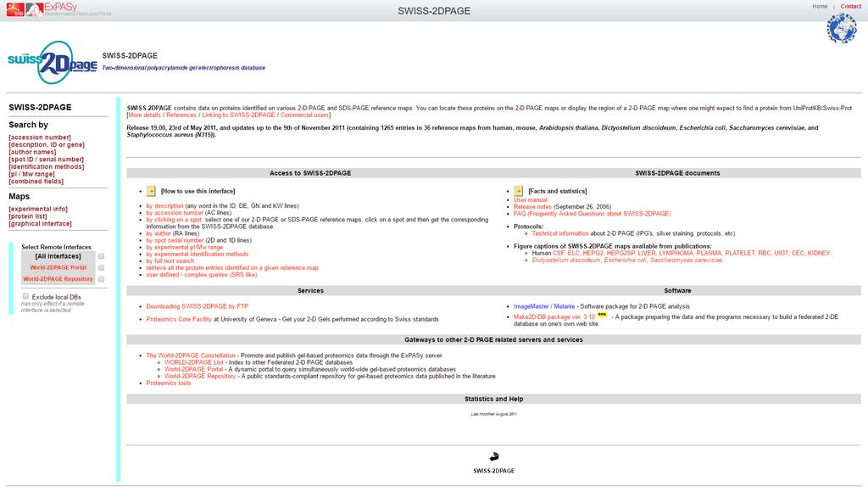Open Commercial users link
The width and height of the screenshot is (868, 487).
coord(304,115)
